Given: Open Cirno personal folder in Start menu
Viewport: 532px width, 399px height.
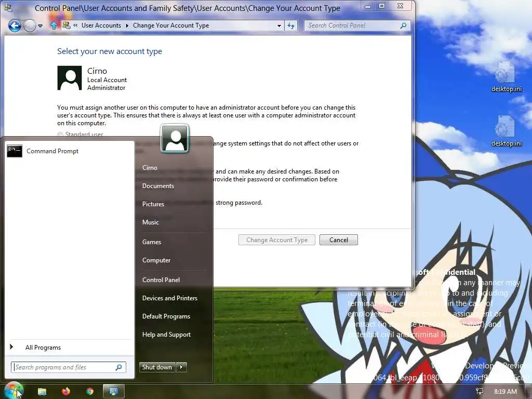Looking at the screenshot, I should (150, 168).
